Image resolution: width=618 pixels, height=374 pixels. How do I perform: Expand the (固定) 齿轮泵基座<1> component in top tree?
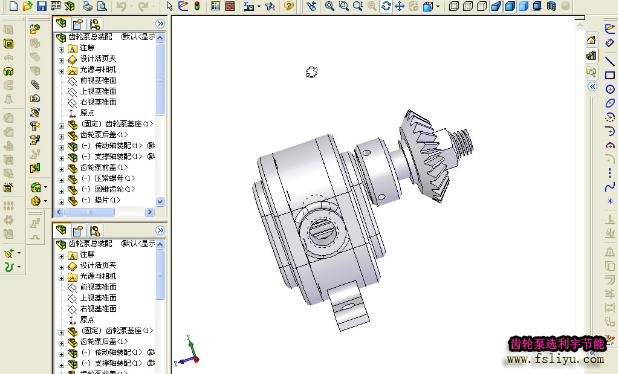click(x=61, y=126)
